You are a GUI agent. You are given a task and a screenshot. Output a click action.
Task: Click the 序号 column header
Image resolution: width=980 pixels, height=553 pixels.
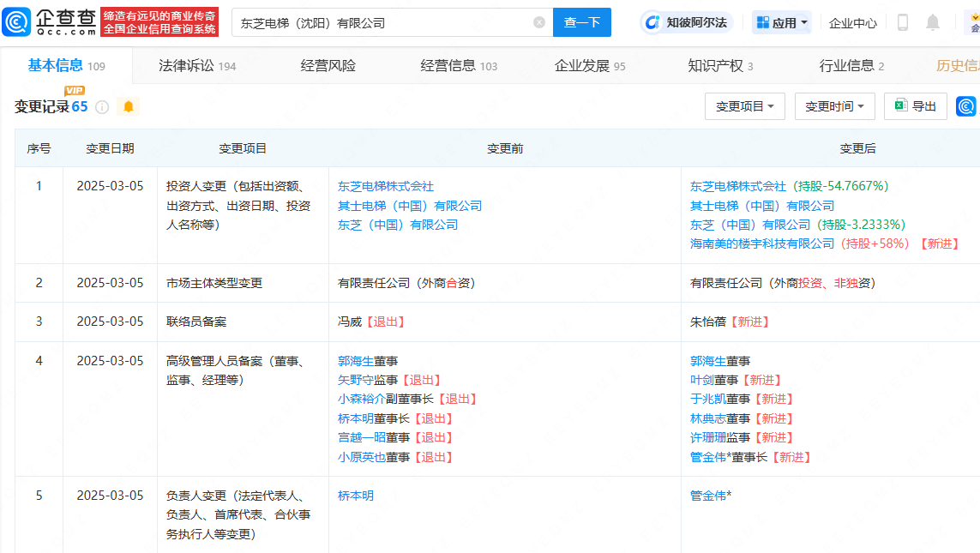pos(39,148)
